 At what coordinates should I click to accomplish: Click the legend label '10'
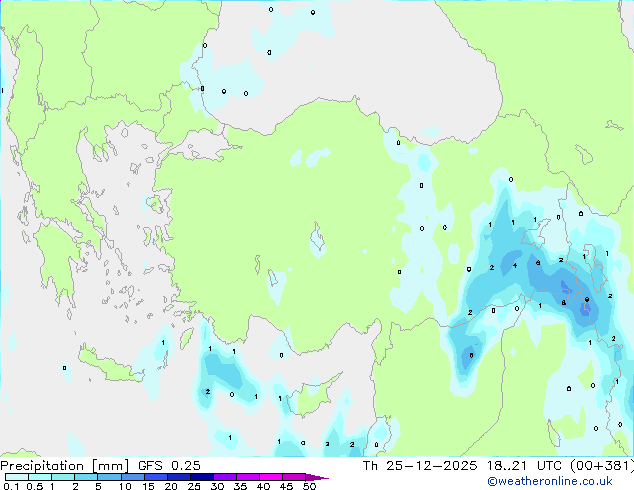[125, 486]
